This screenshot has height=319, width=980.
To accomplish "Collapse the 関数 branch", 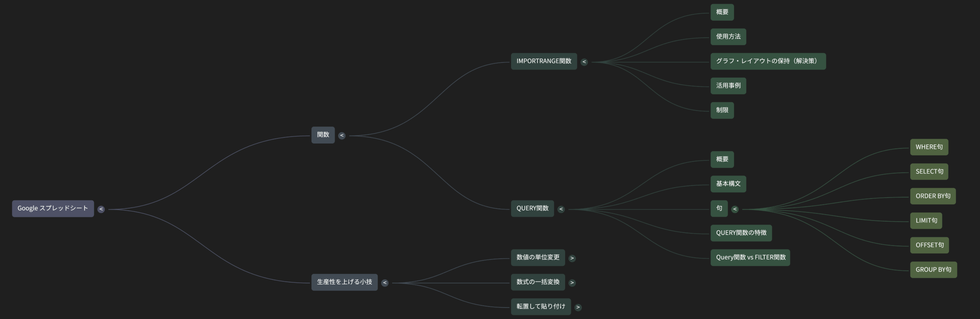I will (342, 135).
